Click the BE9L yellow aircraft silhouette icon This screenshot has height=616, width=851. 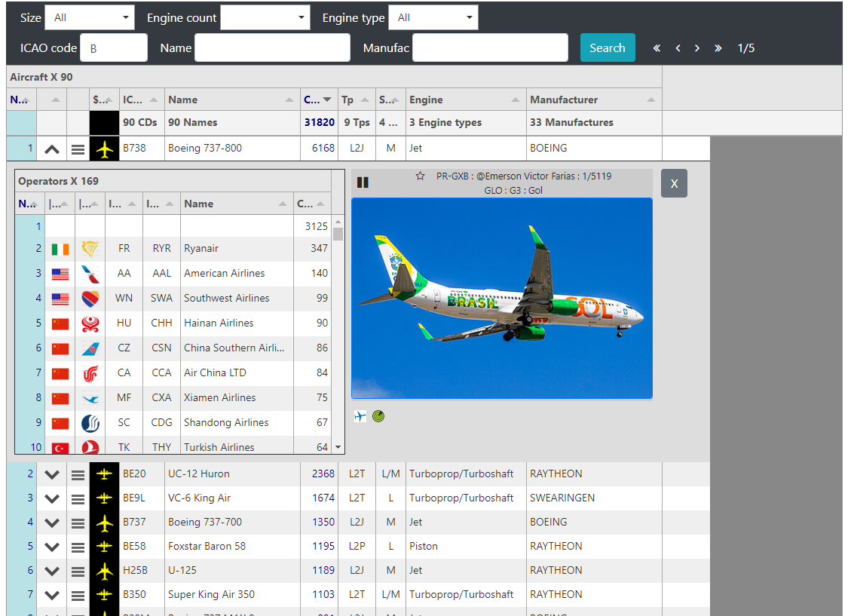point(104,498)
